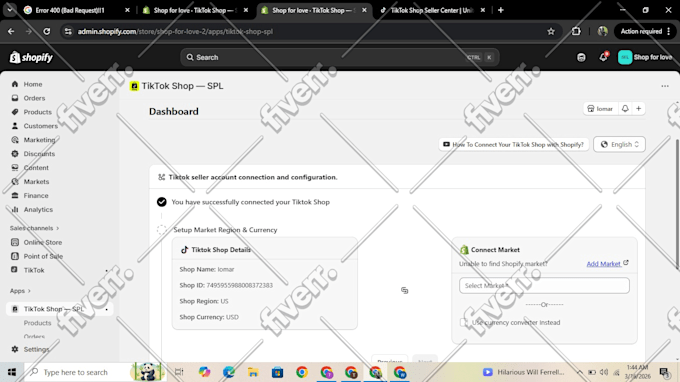The height and width of the screenshot is (382, 680).
Task: Click the Action required button
Action: point(645,31)
